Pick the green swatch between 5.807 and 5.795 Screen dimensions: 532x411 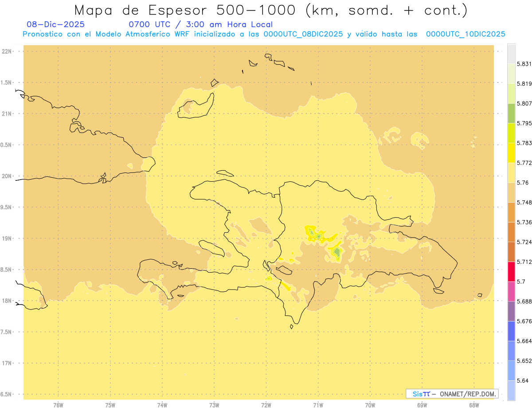511,113
